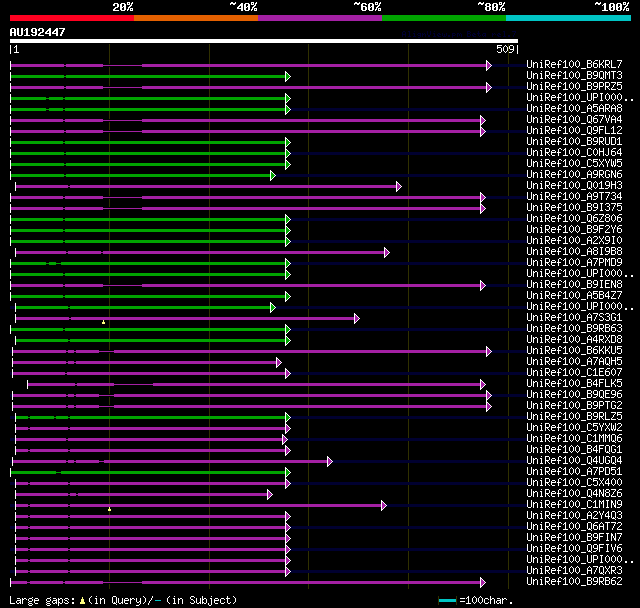Select the UniRef100_Q9FIV6 subject name
Screen dimensions: 640x608
click(x=574, y=549)
